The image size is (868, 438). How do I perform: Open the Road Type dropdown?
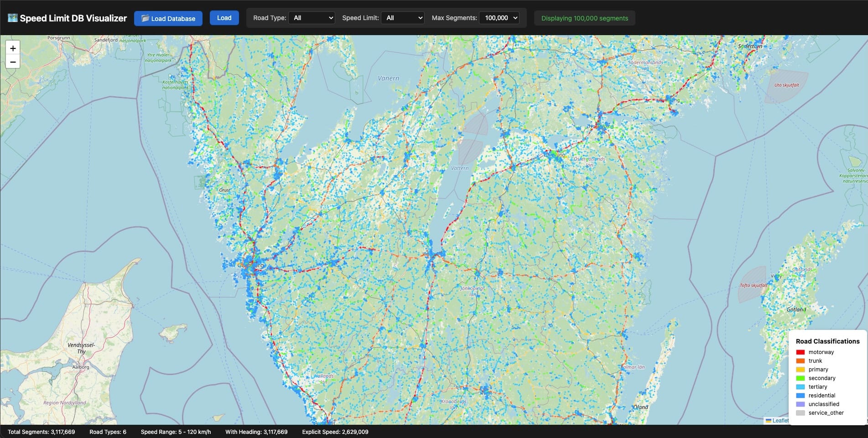[x=312, y=18]
